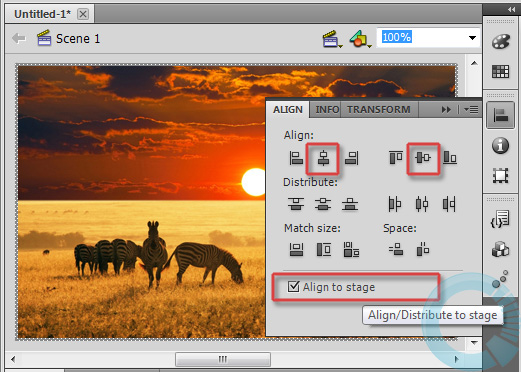Click Align panel icon in dock

click(501, 116)
